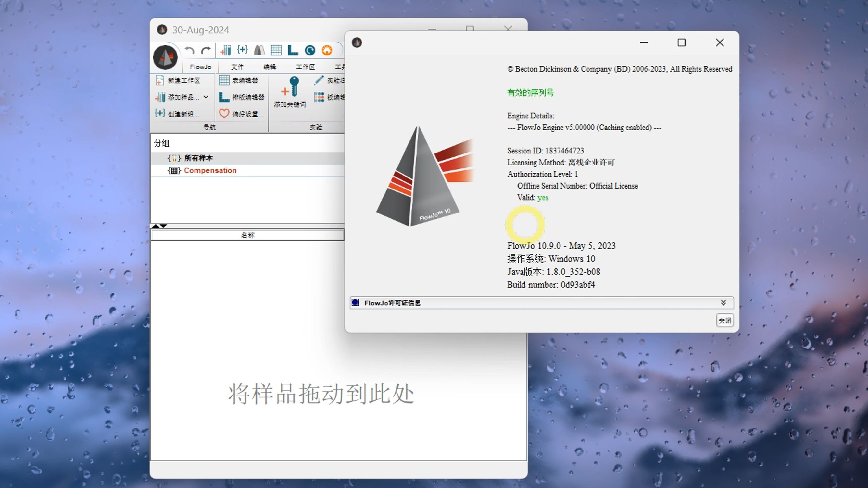Click the upward triangle on panel divider

[x=156, y=226]
